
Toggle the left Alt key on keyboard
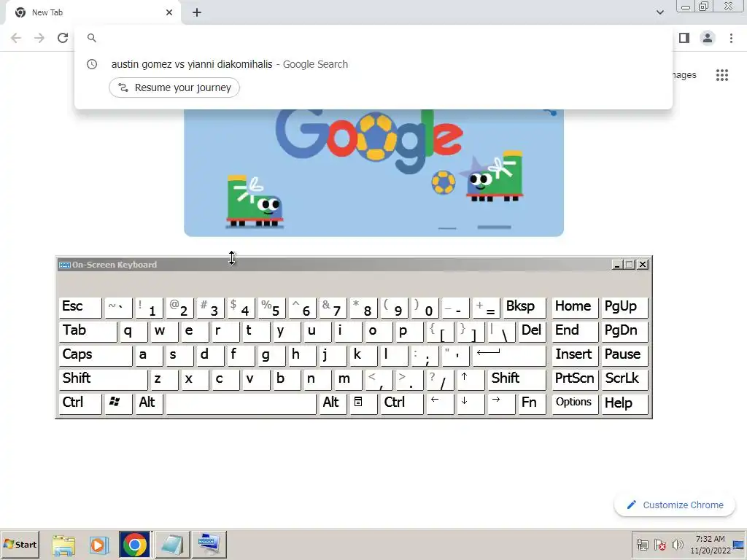click(149, 403)
